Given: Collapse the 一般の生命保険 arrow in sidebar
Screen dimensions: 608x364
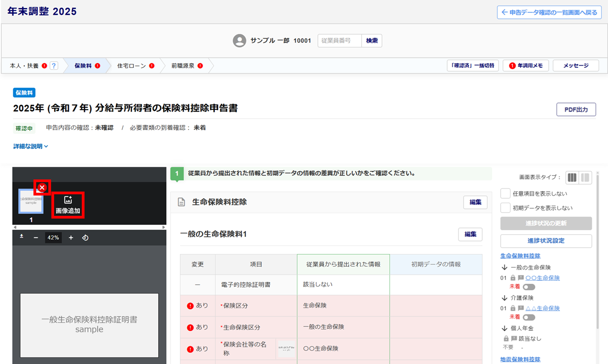Looking at the screenshot, I should [x=504, y=268].
